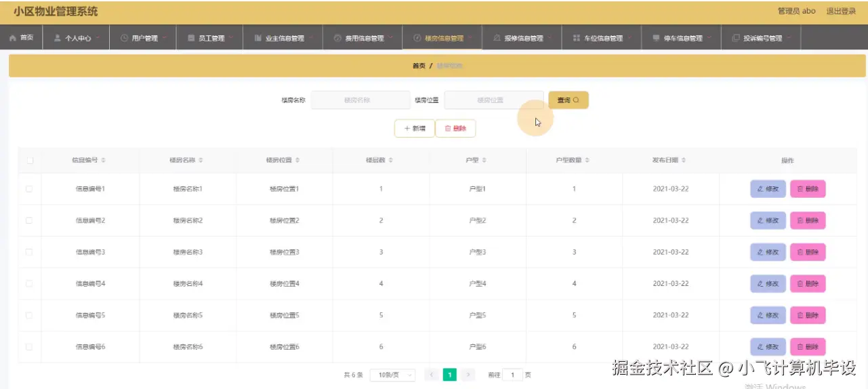The height and width of the screenshot is (389, 868).
Task: Focus the 前往 page number input
Action: point(513,375)
